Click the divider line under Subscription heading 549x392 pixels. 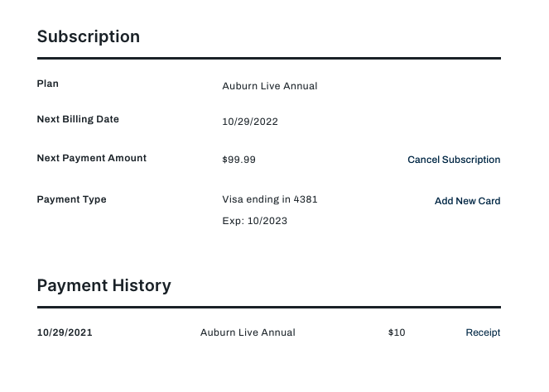coord(269,59)
